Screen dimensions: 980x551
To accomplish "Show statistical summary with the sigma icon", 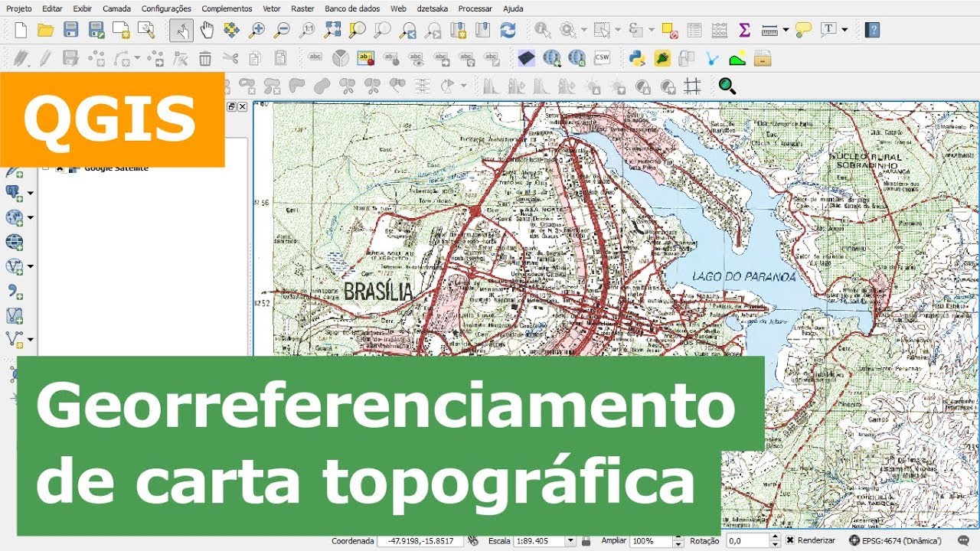I will click(743, 30).
